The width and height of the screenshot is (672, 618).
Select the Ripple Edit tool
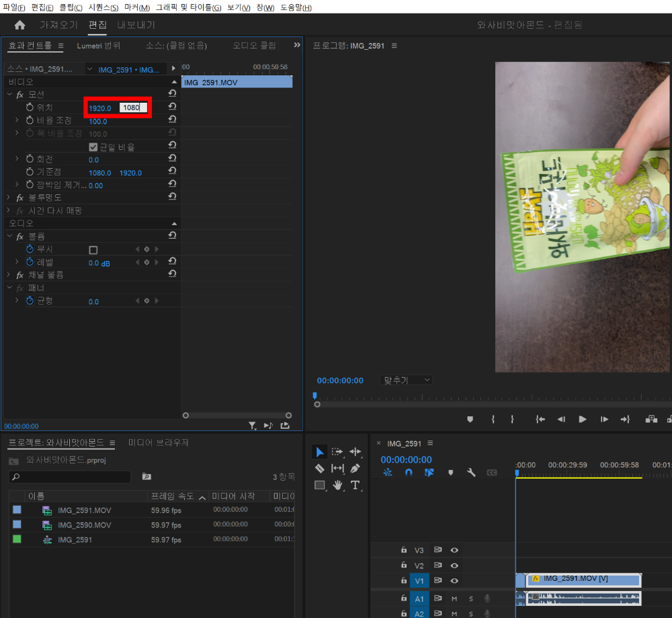tap(355, 452)
